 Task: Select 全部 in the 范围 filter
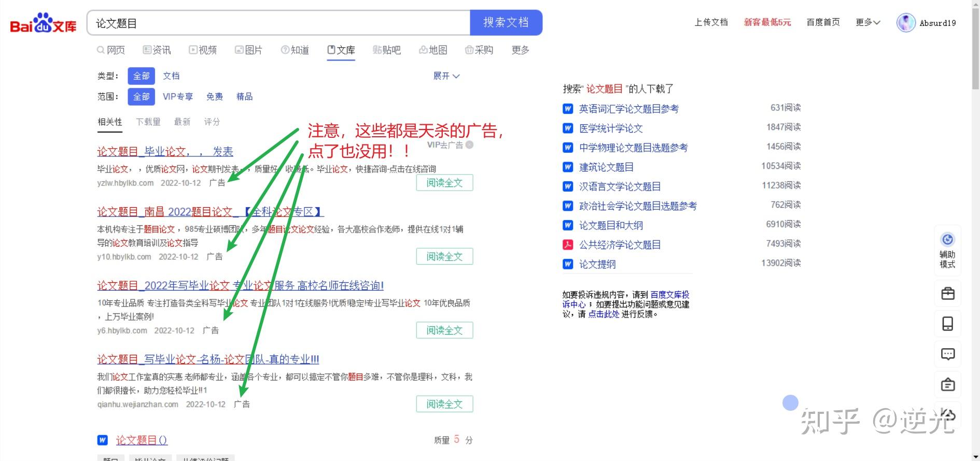tap(141, 96)
